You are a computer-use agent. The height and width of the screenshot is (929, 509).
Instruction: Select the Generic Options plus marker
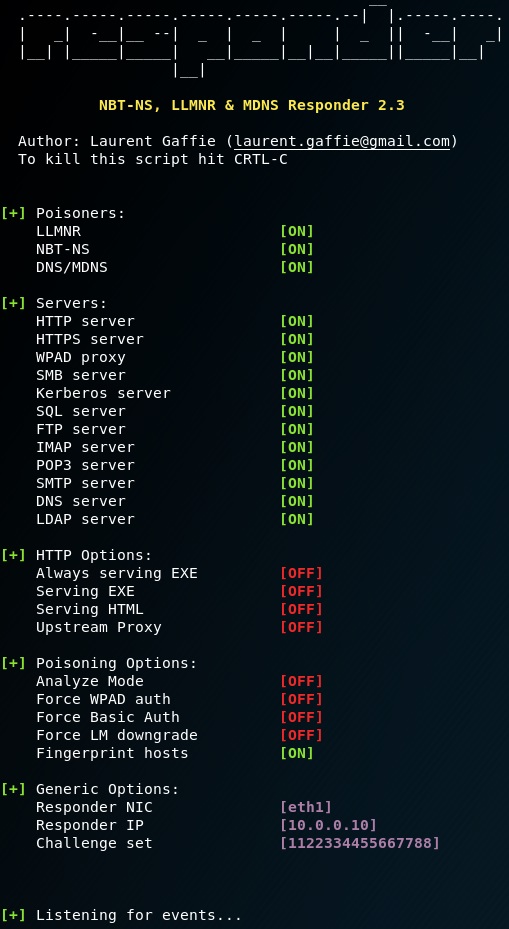pos(14,789)
